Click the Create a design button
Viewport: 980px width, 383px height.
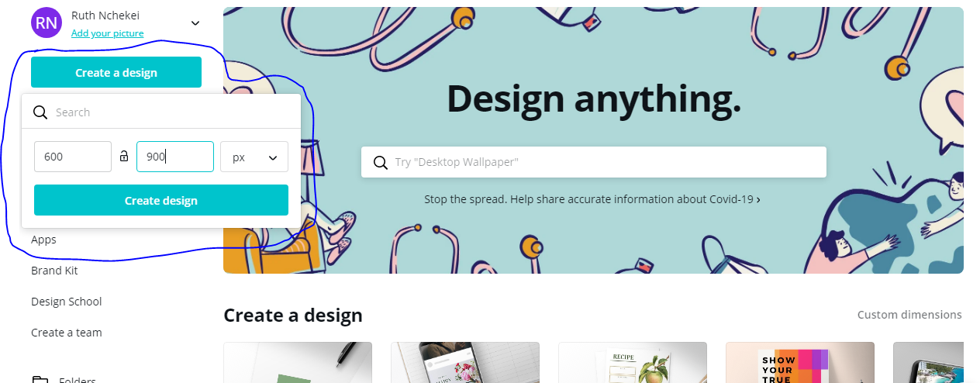click(x=116, y=72)
